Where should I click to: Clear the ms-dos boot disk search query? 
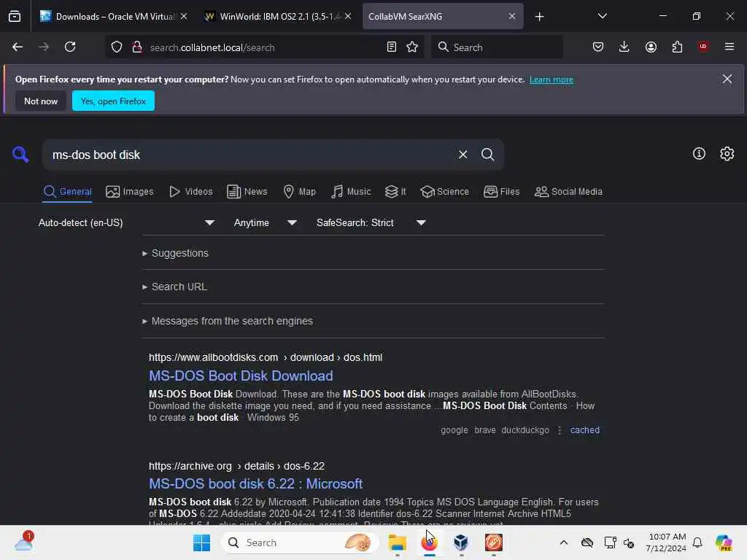462,155
